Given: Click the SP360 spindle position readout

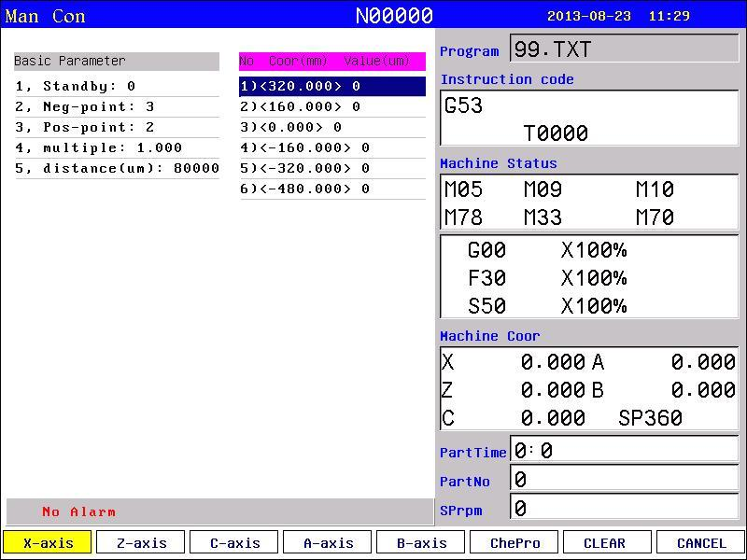Looking at the screenshot, I should (x=650, y=417).
